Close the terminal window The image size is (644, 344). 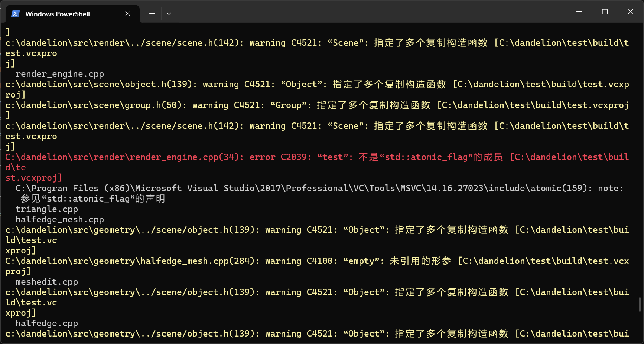click(x=630, y=12)
